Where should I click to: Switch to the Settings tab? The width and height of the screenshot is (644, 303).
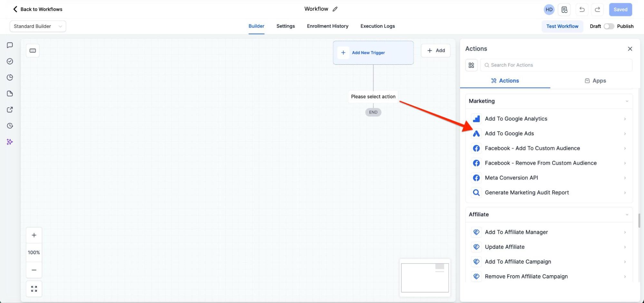(x=285, y=26)
